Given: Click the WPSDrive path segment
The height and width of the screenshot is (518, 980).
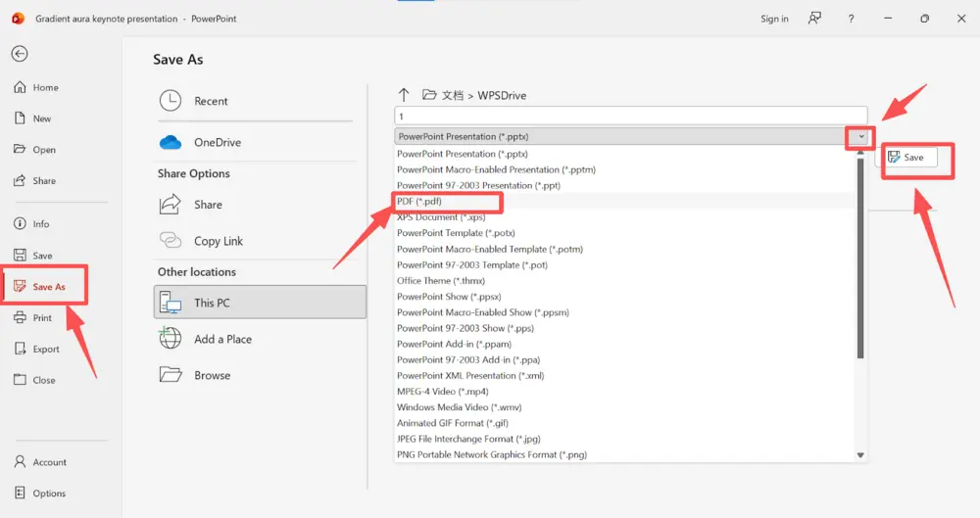Looking at the screenshot, I should (502, 96).
